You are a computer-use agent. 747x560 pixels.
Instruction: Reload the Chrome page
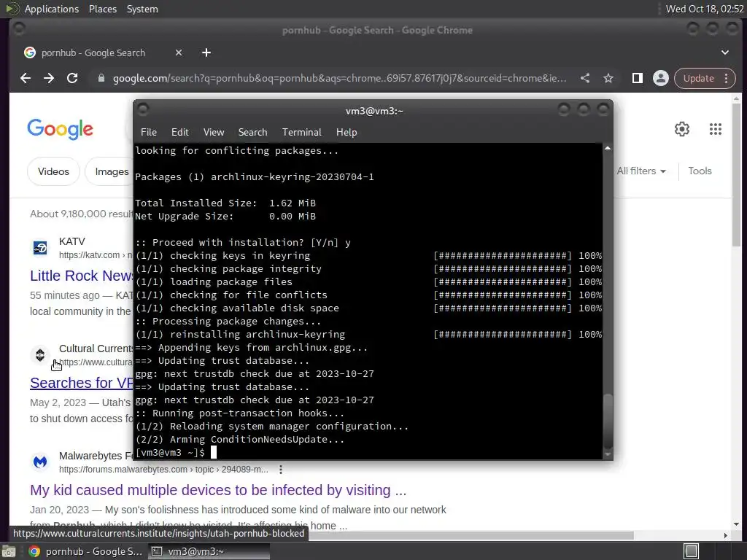[x=72, y=78]
